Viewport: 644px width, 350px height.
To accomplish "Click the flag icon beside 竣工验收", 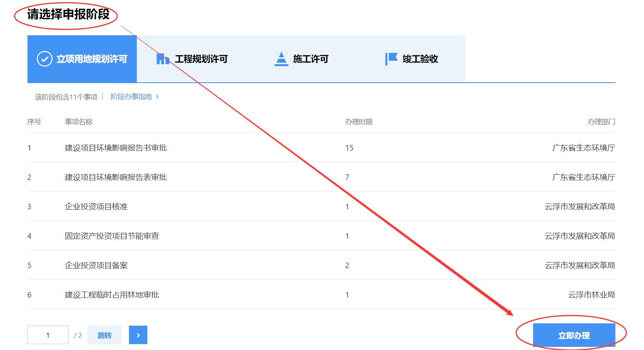I will [x=391, y=59].
